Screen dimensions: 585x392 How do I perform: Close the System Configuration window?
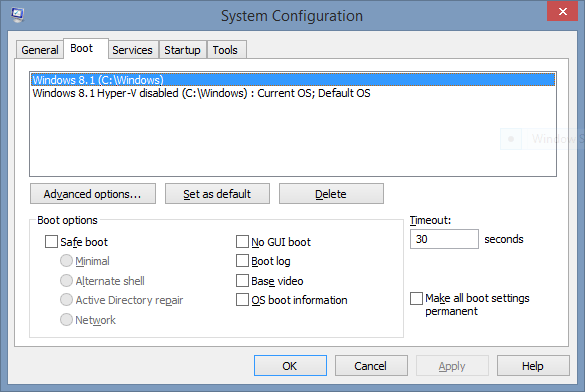coord(562,11)
